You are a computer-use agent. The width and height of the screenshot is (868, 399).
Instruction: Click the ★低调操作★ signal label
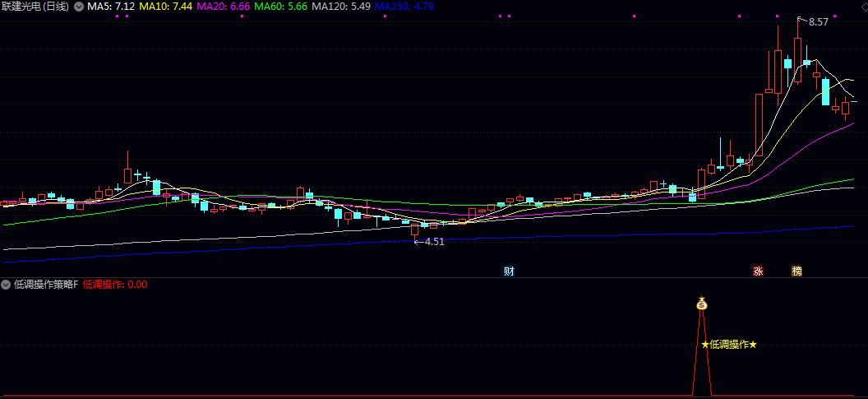728,345
